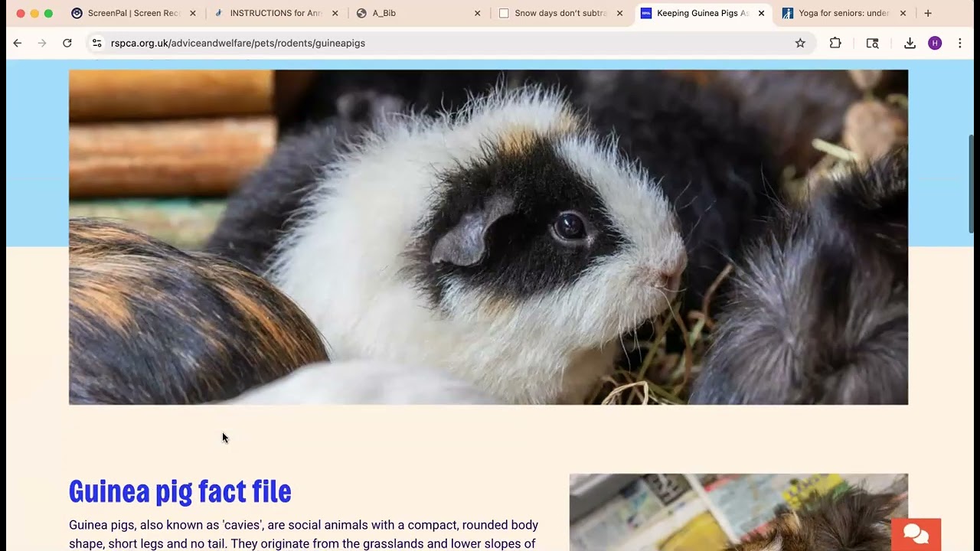The height and width of the screenshot is (551, 980).
Task: Open the purple H profile avatar
Action: click(935, 43)
